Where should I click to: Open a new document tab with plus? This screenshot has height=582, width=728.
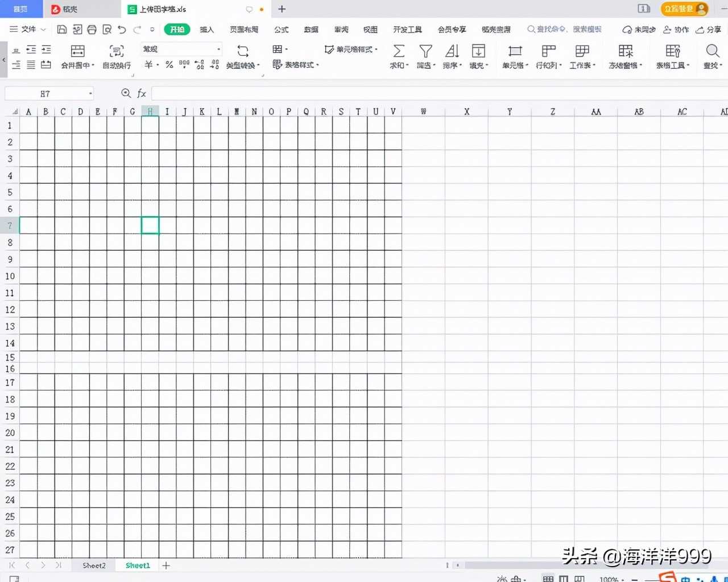[282, 9]
